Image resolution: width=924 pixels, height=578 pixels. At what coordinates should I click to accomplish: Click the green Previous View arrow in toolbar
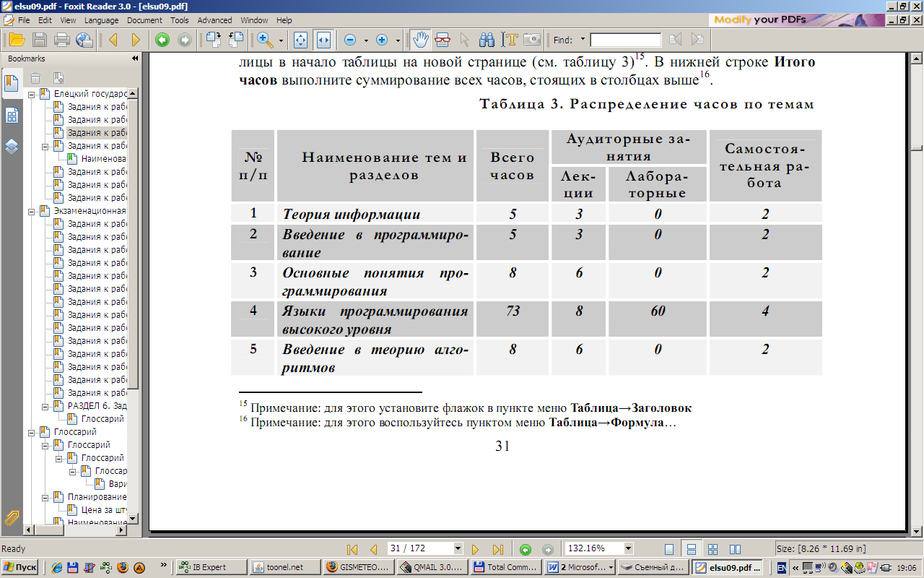(162, 40)
